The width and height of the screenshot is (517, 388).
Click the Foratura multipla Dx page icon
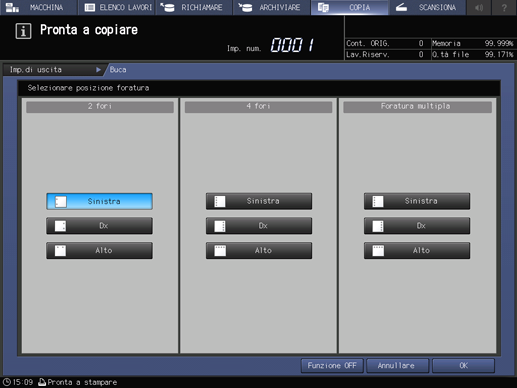coord(378,226)
